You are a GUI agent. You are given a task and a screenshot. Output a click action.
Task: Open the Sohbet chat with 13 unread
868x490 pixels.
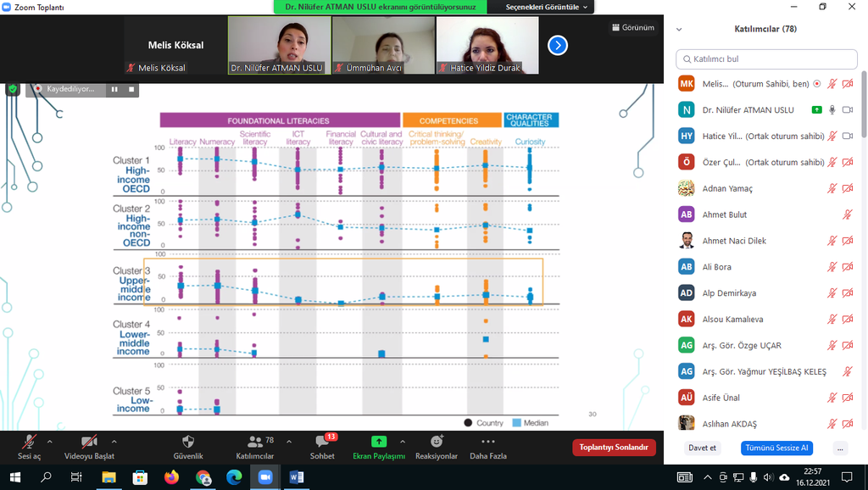click(x=322, y=442)
